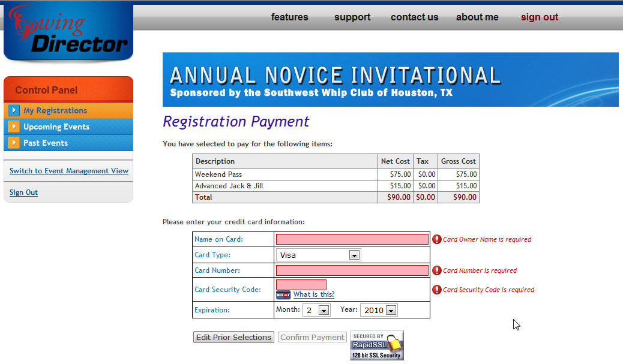Click the Card Security Code label
This screenshot has width=623, height=364.
(227, 290)
